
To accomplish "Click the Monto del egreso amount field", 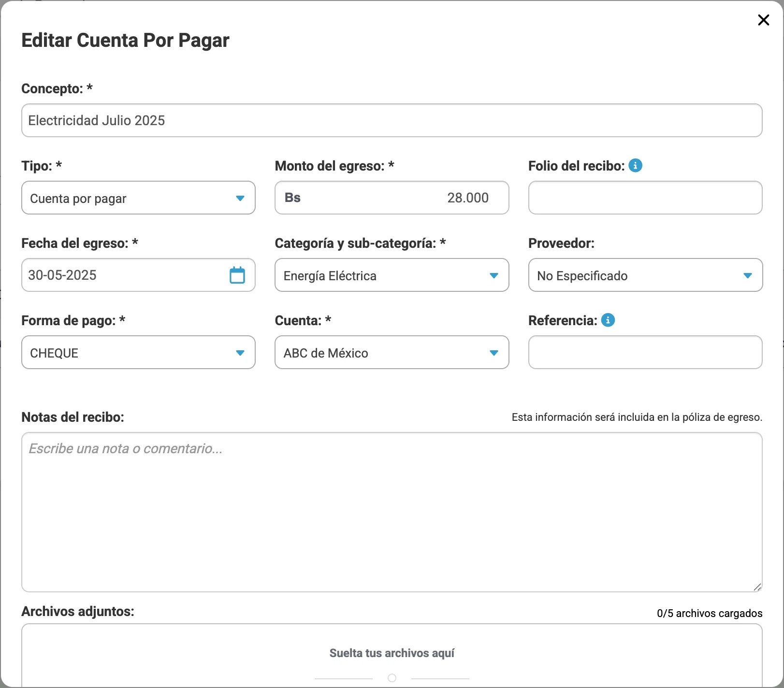I will pyautogui.click(x=392, y=198).
